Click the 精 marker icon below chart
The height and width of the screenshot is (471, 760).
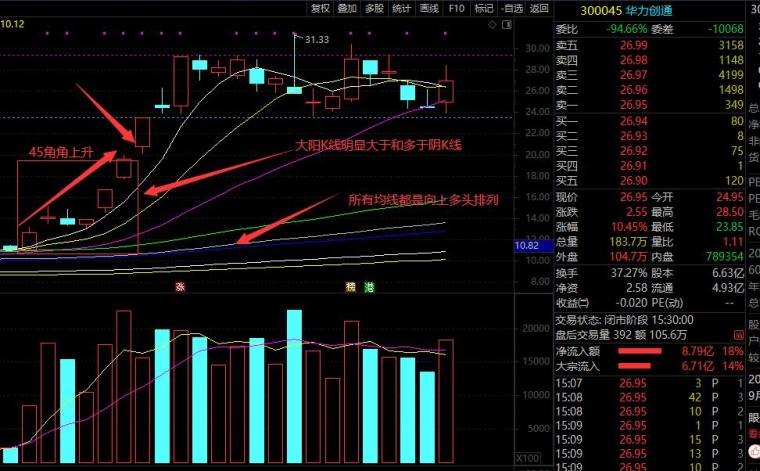350,287
